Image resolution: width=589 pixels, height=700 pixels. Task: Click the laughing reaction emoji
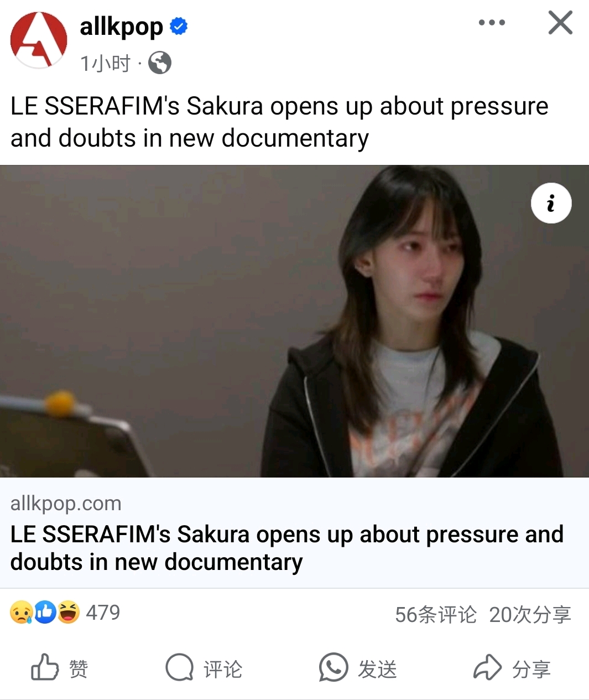tap(69, 613)
